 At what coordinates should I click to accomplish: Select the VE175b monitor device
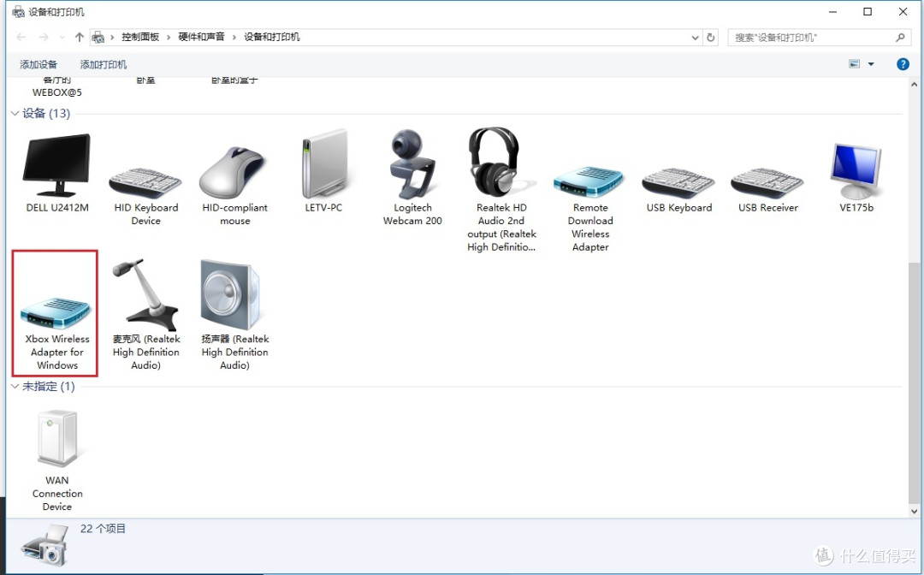(856, 177)
